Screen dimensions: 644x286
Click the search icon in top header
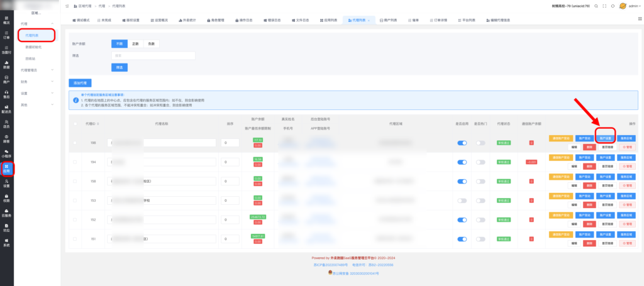click(595, 6)
